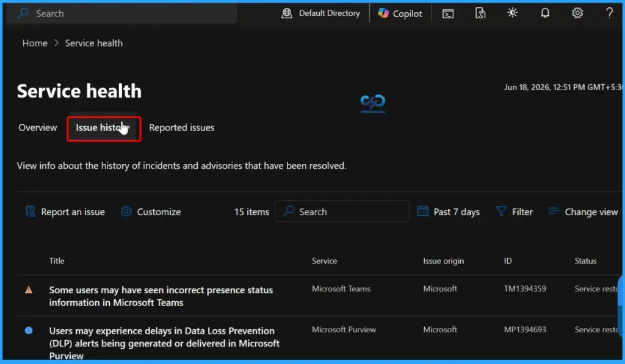Screen dimensions: 625x364
Task: Click the ID MP1394693
Action: click(x=525, y=329)
